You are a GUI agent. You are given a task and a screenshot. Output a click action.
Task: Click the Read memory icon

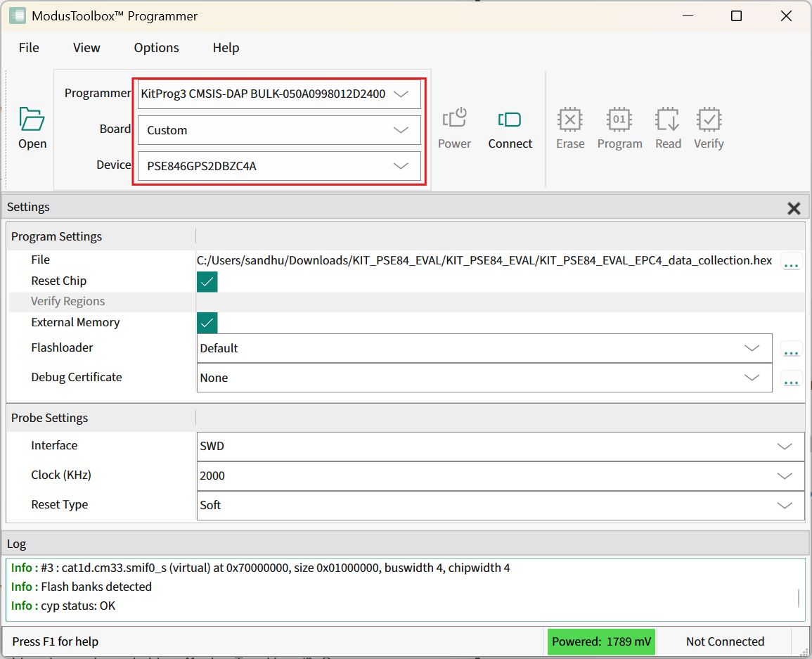667,119
